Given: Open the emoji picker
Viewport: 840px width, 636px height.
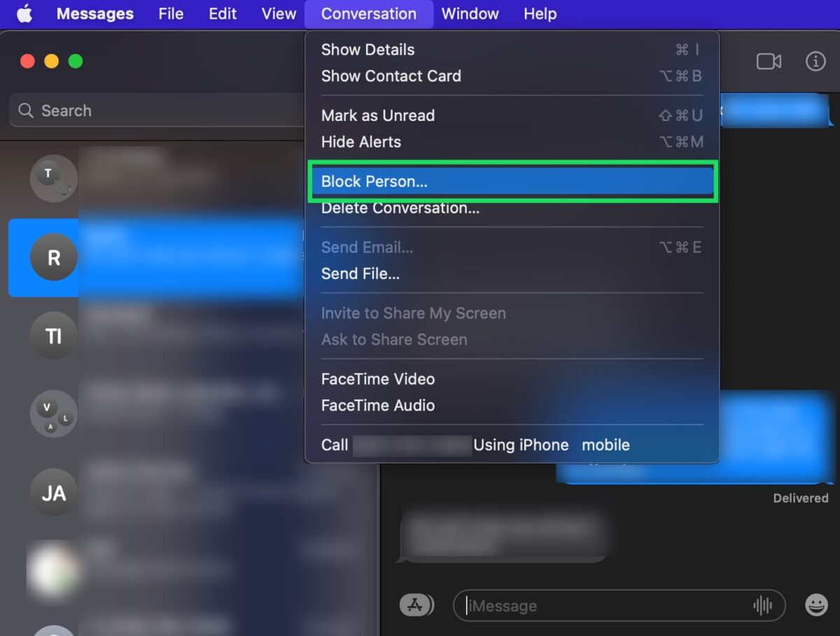Looking at the screenshot, I should tap(816, 605).
